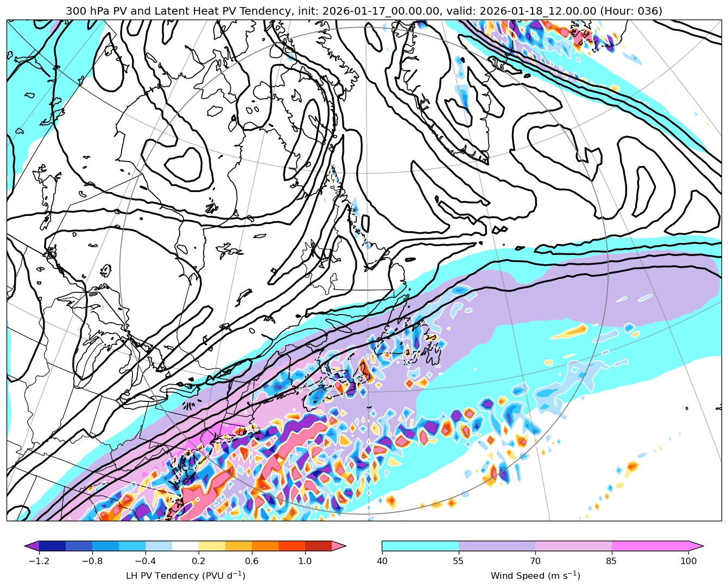The width and height of the screenshot is (728, 588).
Task: Click the "LH PV Tendency (PVU d⁻¹)" label
Action: [185, 576]
